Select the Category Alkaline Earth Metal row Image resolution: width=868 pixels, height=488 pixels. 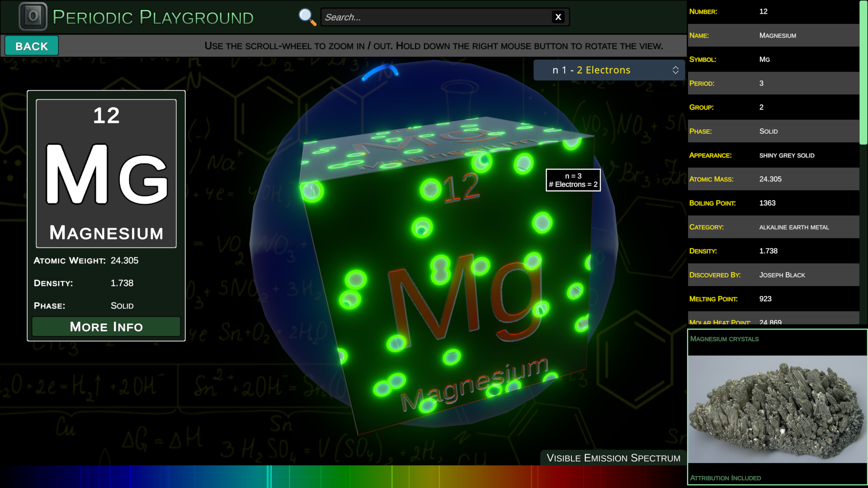click(x=774, y=227)
